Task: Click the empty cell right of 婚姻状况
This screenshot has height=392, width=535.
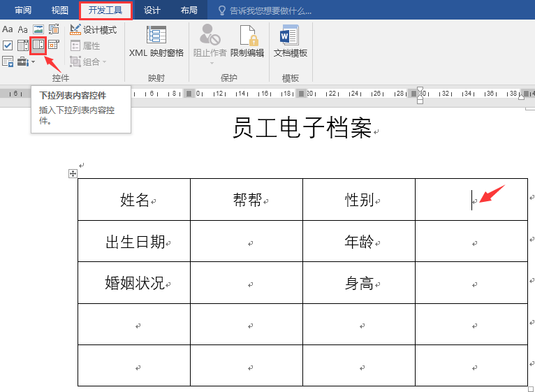Action: [247, 283]
